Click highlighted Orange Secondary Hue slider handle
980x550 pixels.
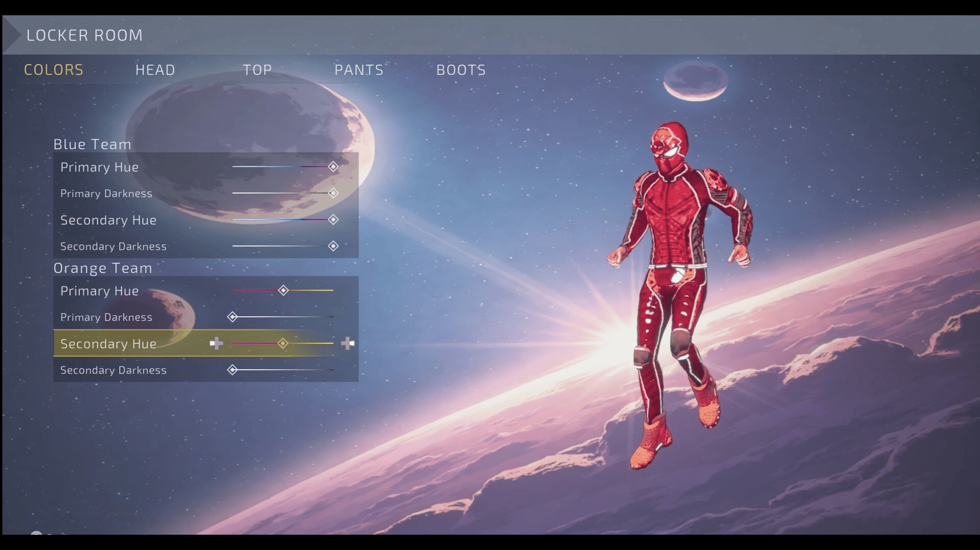pyautogui.click(x=283, y=343)
